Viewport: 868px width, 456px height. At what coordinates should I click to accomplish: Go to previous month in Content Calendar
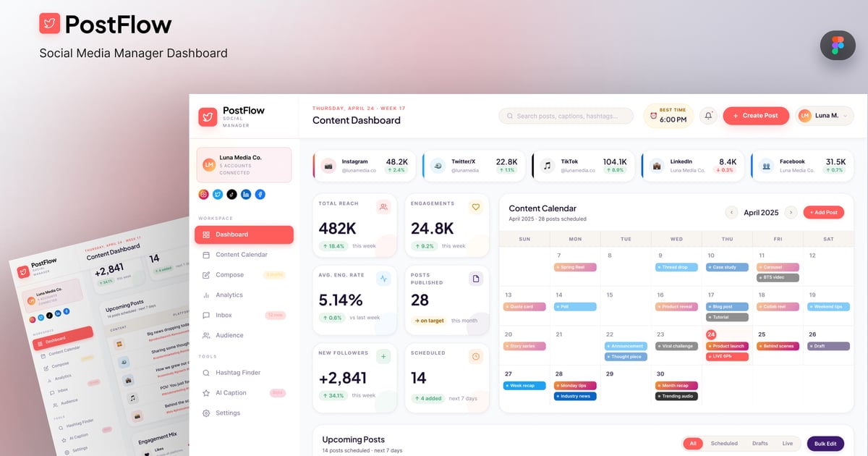click(x=731, y=212)
